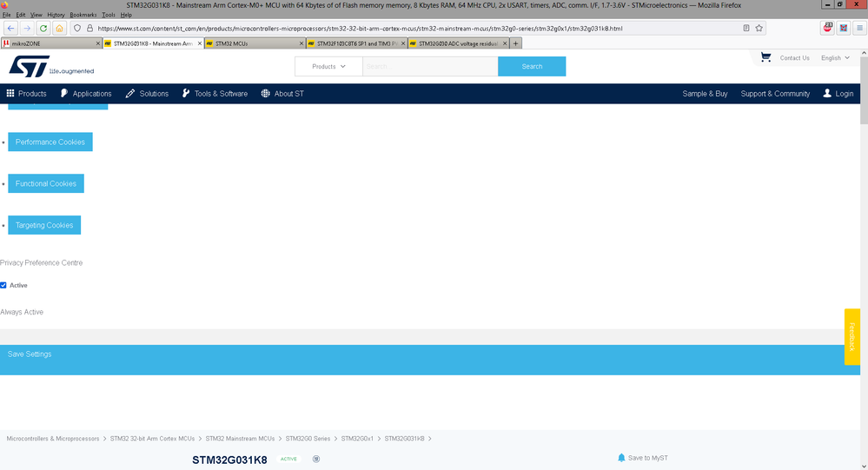The width and height of the screenshot is (868, 470).
Task: Click the blue Search button
Action: pos(532,66)
